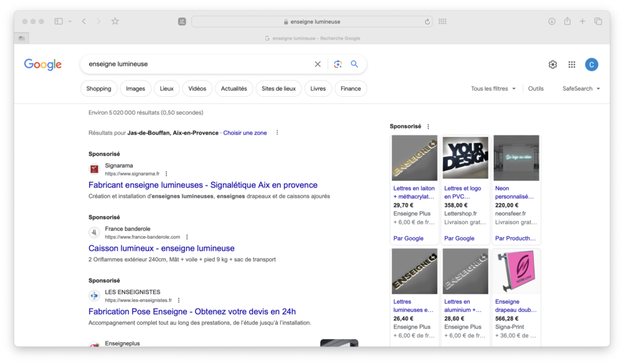Click the France banderole favicon
Screen dimensions: 624x364
click(x=94, y=233)
